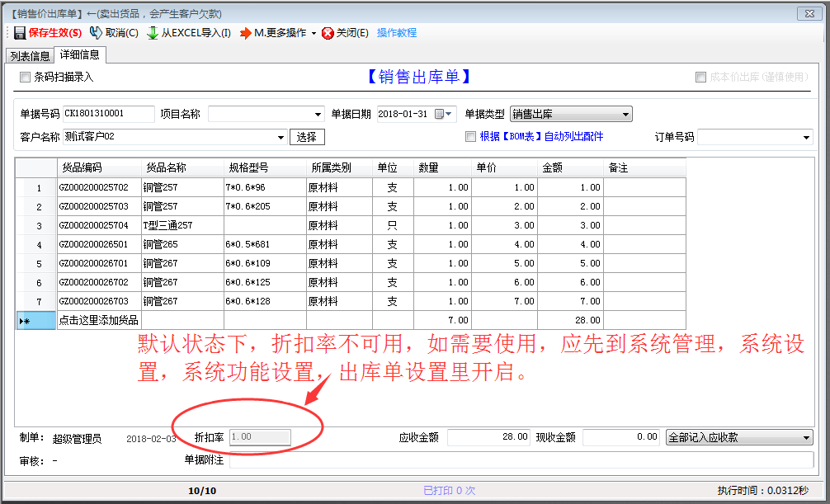Expand the 项目名称 dropdown
The image size is (830, 504).
point(318,114)
